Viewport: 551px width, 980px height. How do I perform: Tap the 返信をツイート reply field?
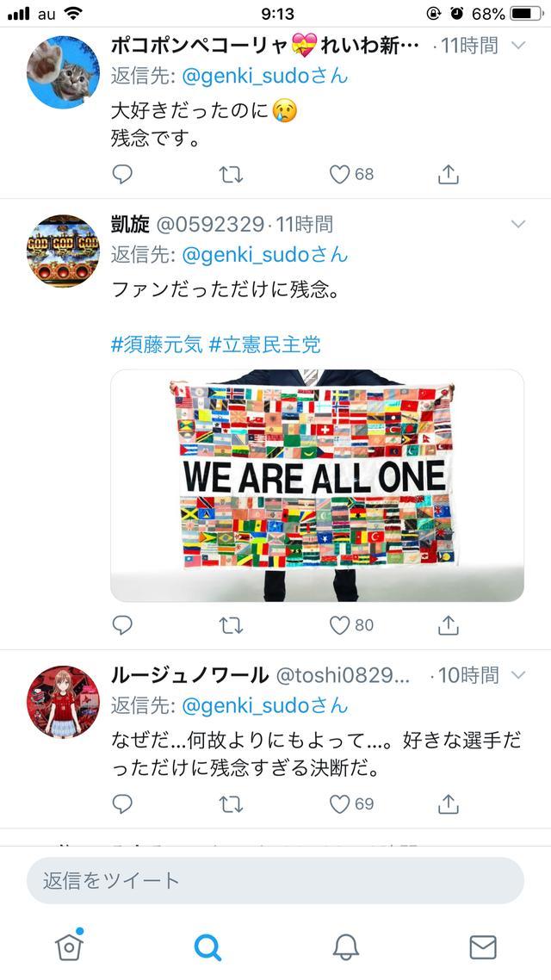pos(275,881)
